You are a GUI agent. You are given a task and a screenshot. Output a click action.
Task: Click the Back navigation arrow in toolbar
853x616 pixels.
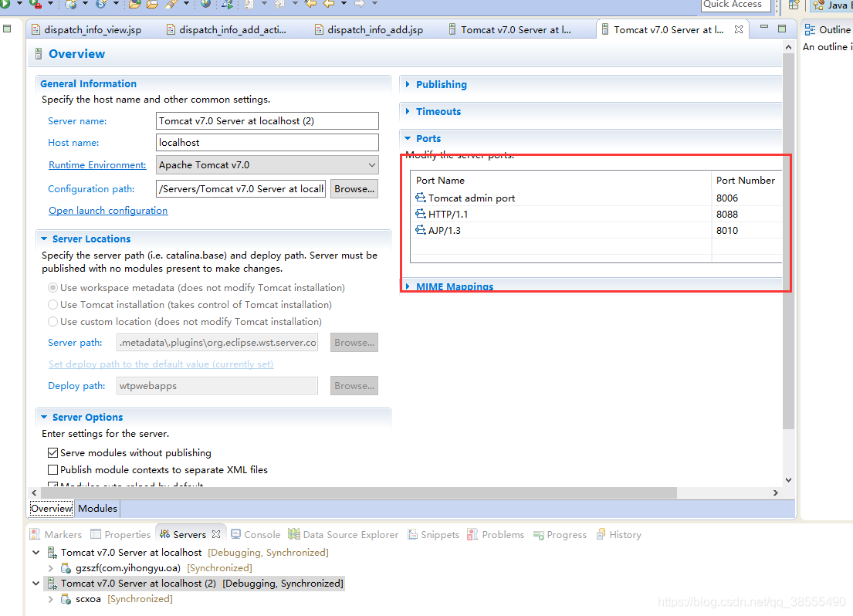coord(329,4)
